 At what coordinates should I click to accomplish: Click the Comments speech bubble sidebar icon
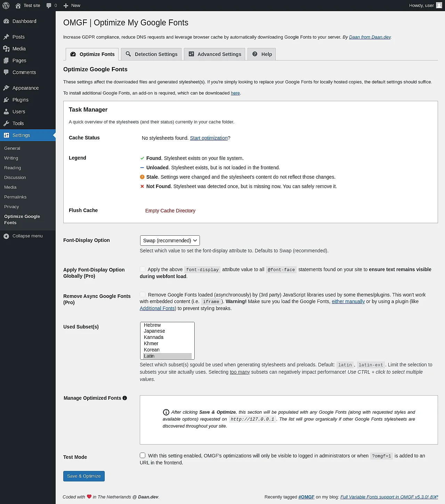coord(6,72)
